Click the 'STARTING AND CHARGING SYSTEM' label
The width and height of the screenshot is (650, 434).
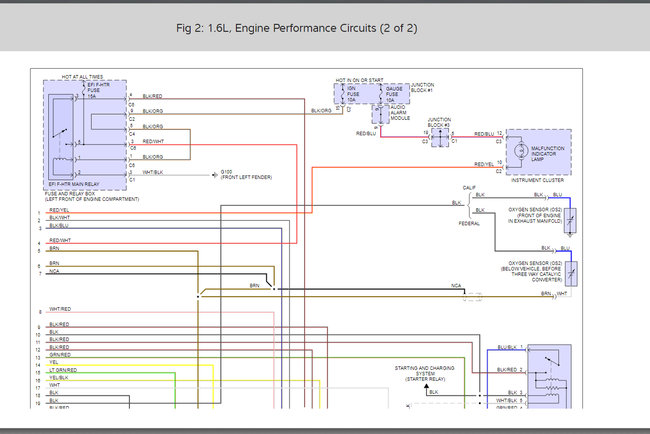(424, 371)
